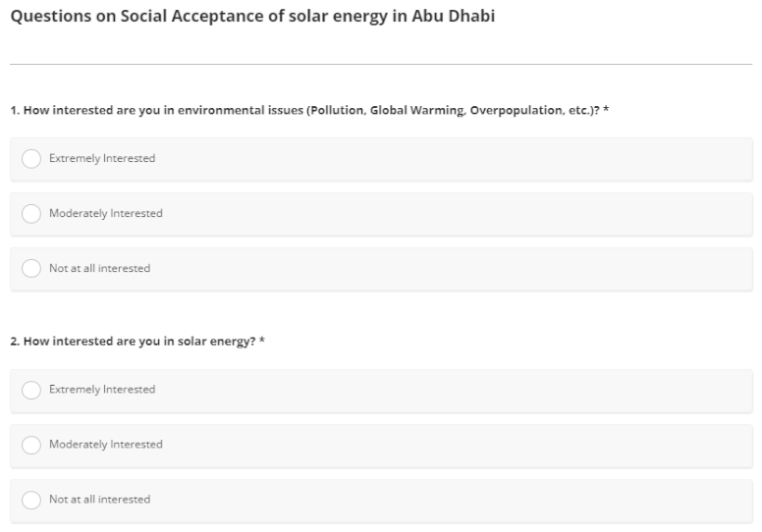Viewport: 762px width, 532px height.
Task: Choose Moderately Interested radio for environmental issues
Action: (31, 214)
